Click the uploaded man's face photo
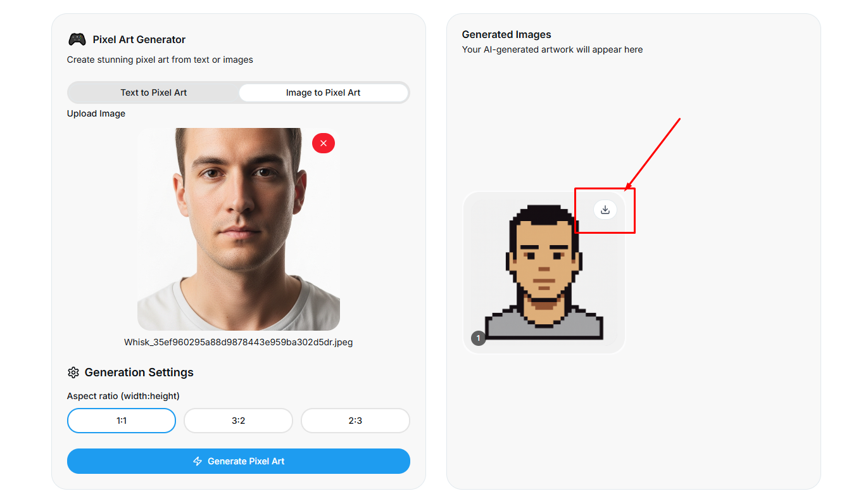 [x=239, y=229]
